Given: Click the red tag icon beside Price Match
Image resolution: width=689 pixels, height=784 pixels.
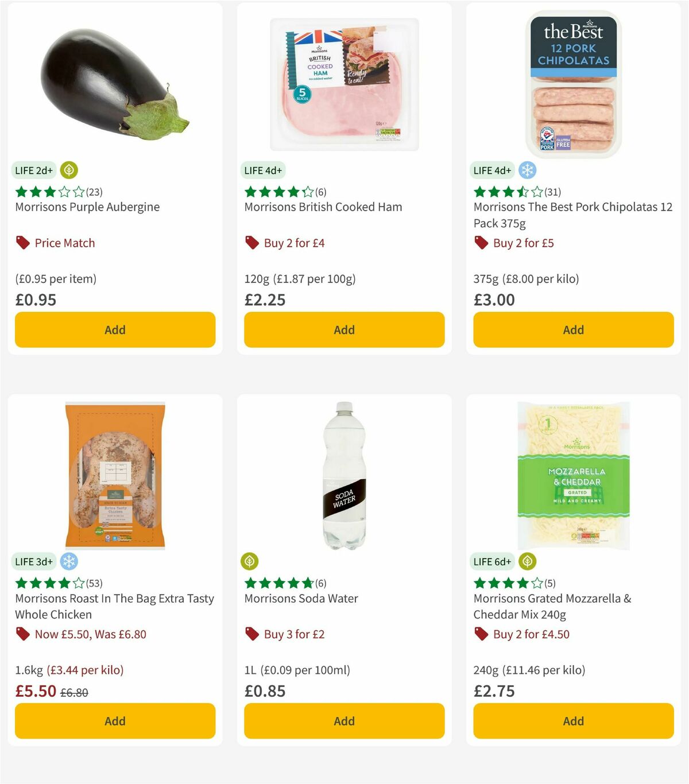Looking at the screenshot, I should 22,242.
